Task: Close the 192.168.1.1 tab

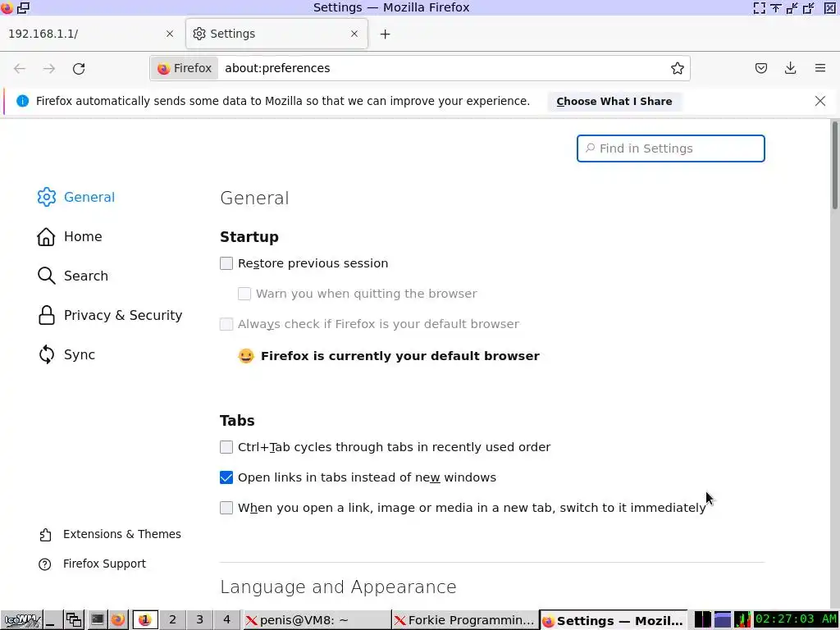Action: pos(170,34)
